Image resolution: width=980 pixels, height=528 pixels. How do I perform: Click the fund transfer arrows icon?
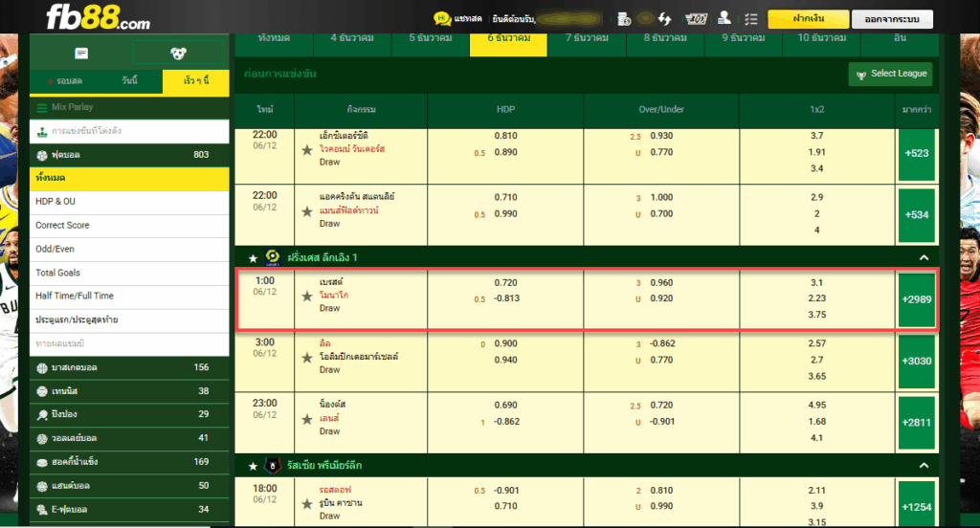[x=664, y=19]
